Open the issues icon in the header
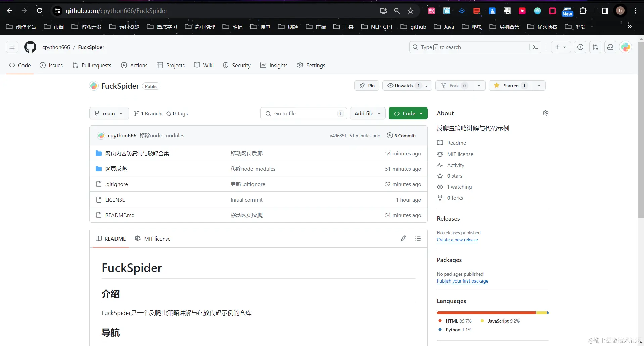This screenshot has width=644, height=346. point(580,47)
